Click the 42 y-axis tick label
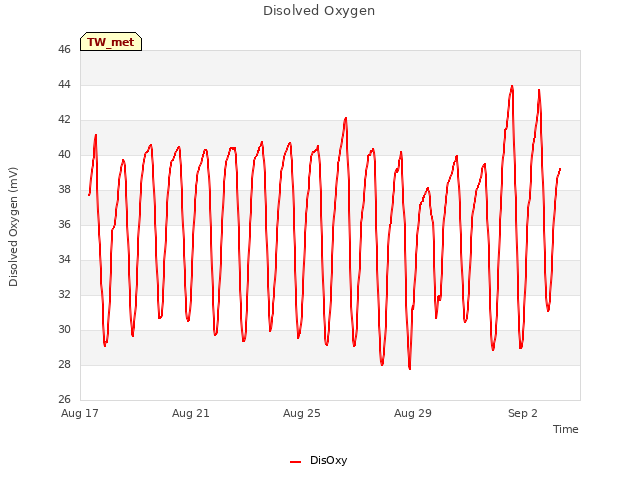The image size is (640, 480). pos(64,120)
